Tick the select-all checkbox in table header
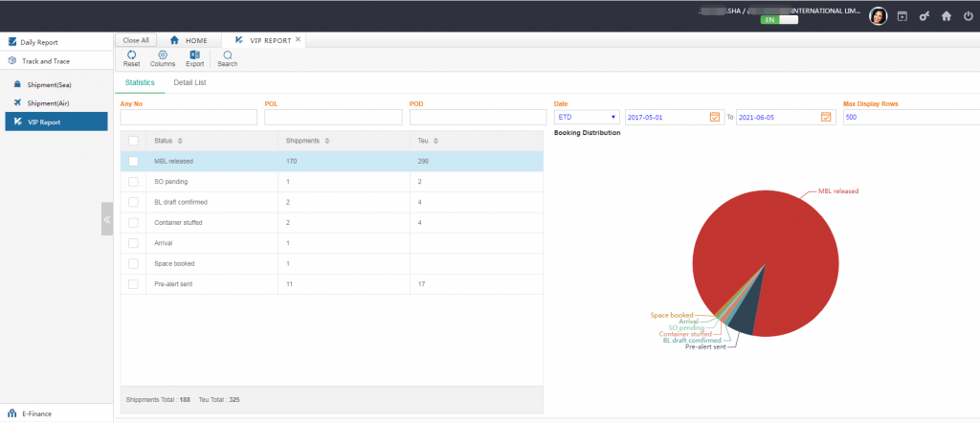Image resolution: width=980 pixels, height=424 pixels. click(x=133, y=141)
